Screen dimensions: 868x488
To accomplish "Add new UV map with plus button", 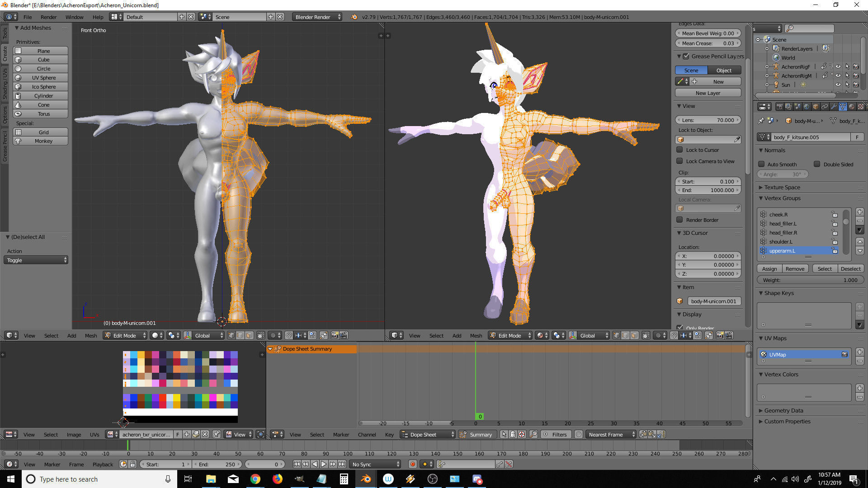I will (x=860, y=352).
